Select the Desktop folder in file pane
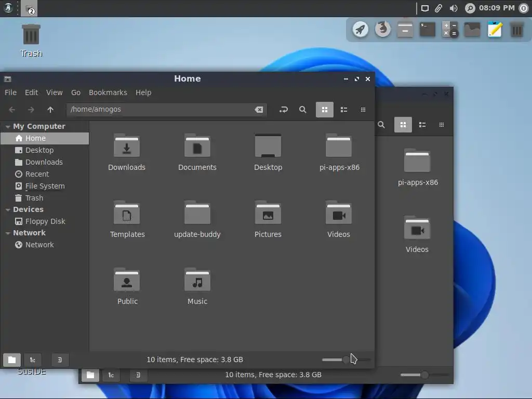 [268, 146]
